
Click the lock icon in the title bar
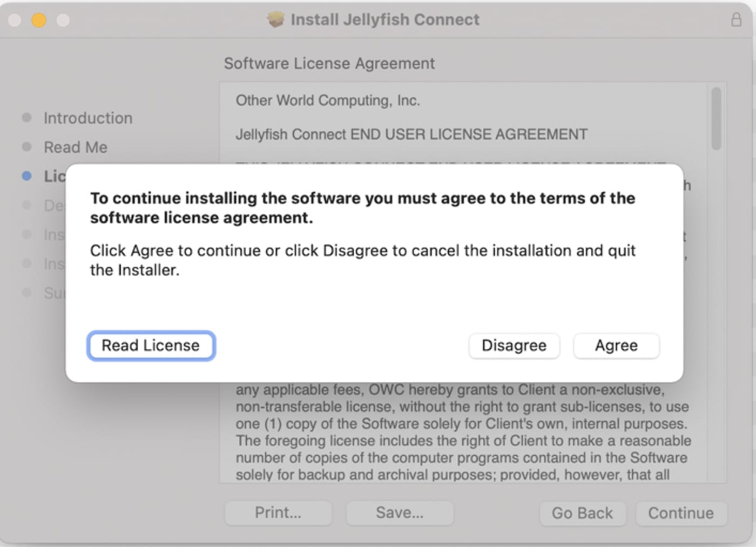pyautogui.click(x=736, y=20)
